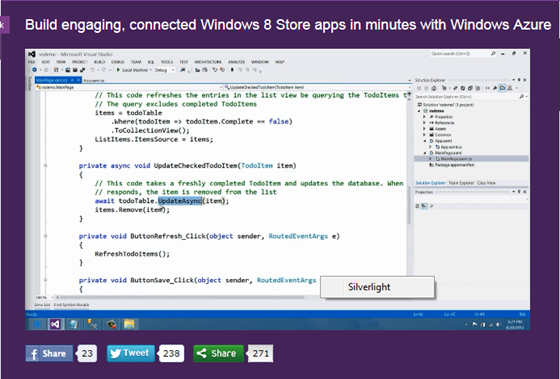Click the Save toolbar icon
This screenshot has width=560, height=379.
click(x=75, y=70)
